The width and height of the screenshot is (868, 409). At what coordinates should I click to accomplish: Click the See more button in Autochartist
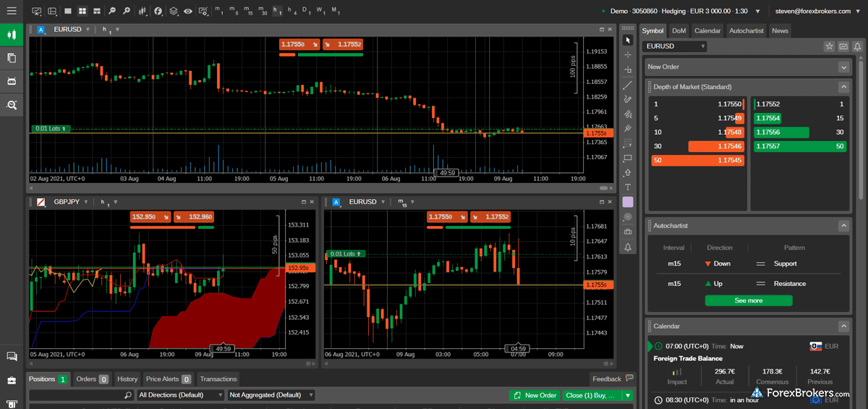coord(749,300)
